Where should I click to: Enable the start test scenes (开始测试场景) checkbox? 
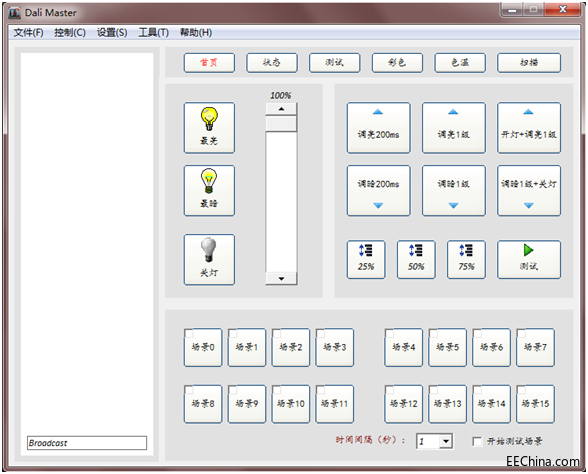coord(477,441)
